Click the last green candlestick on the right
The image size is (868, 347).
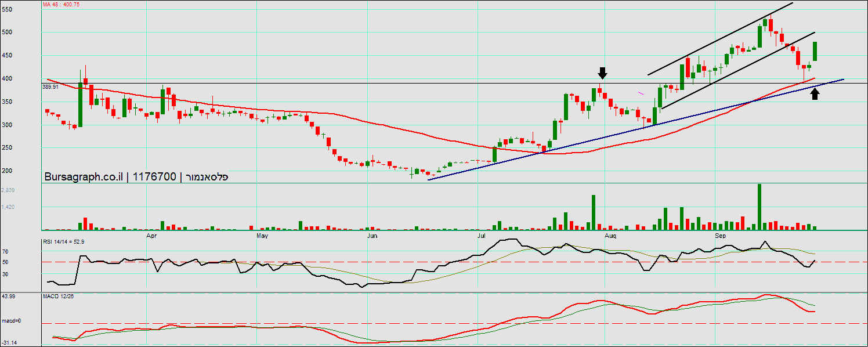(815, 51)
